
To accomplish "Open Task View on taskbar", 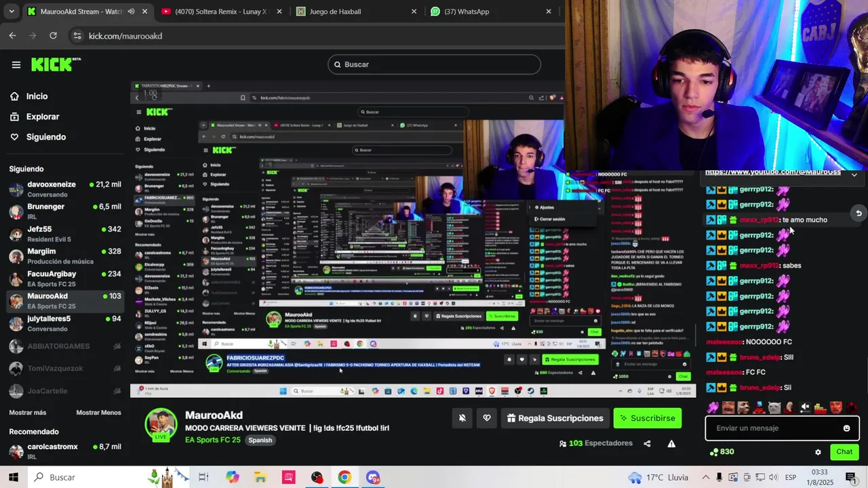I will [x=203, y=477].
